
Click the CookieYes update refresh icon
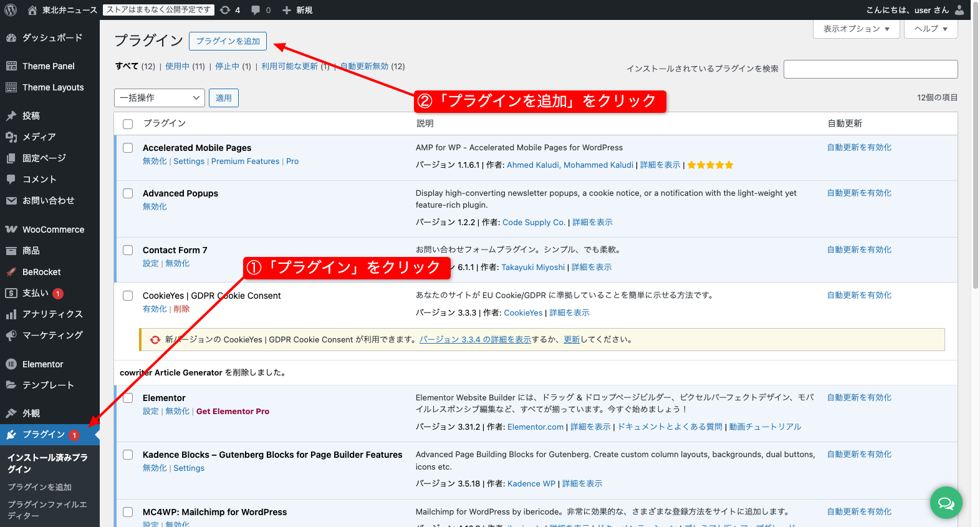coord(155,340)
